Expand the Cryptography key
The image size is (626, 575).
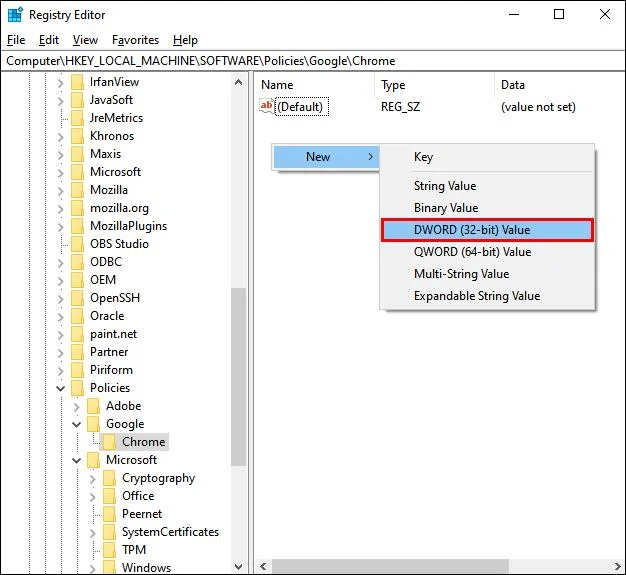coord(92,479)
